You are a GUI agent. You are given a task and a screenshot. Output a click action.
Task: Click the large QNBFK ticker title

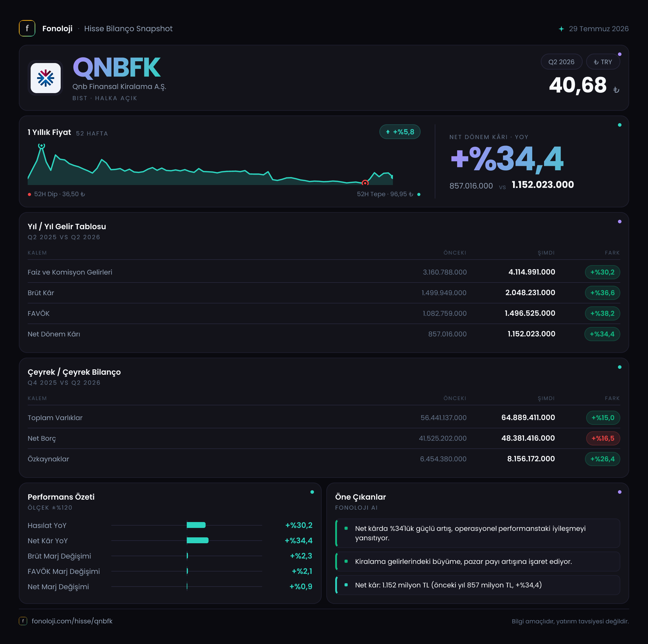(x=117, y=67)
